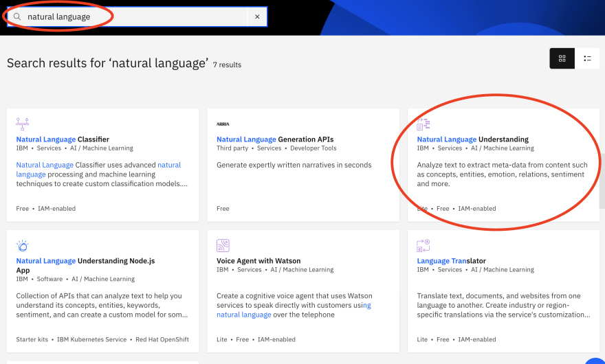Open Natural Language Understanding Node.js App link

(x=85, y=265)
